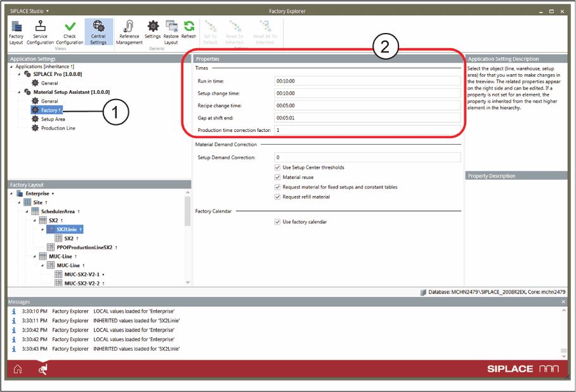Collapse the top-level MUC-Line node
576x392 pixels.
click(34, 256)
